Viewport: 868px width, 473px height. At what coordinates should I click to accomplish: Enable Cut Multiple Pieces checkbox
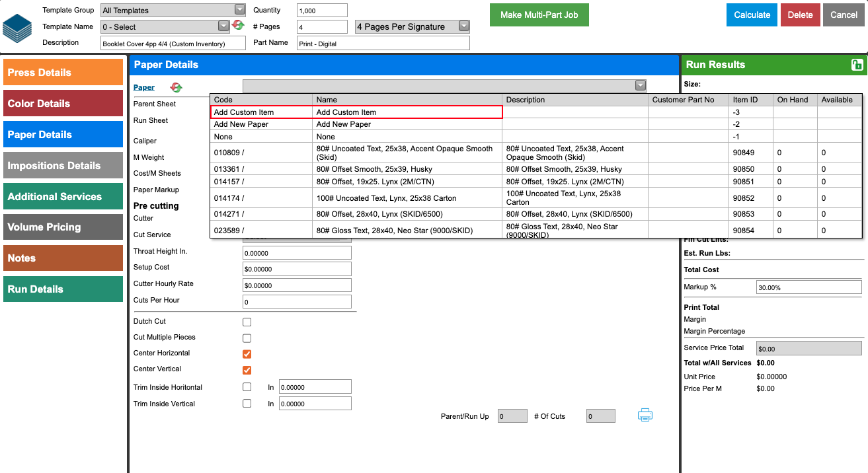pyautogui.click(x=247, y=338)
